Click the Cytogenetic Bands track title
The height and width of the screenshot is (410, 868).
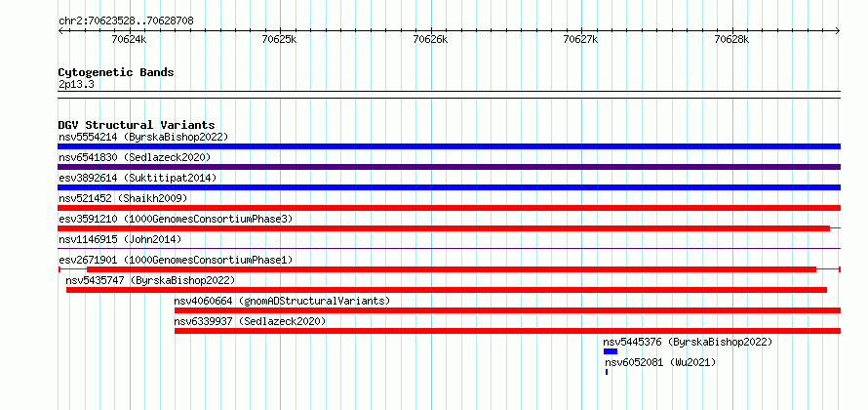[x=116, y=72]
